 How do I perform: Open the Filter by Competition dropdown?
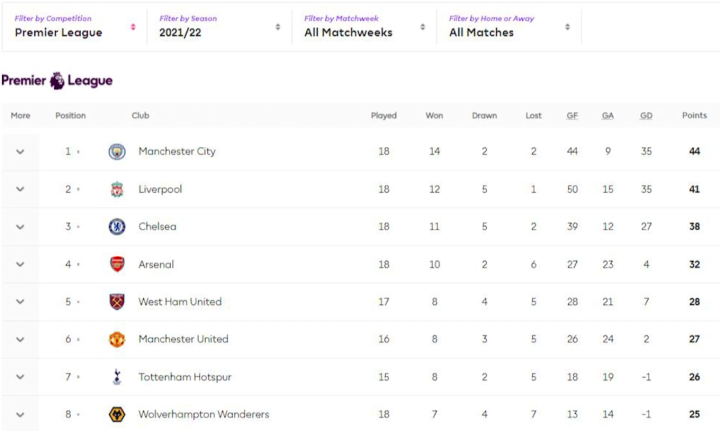click(75, 27)
